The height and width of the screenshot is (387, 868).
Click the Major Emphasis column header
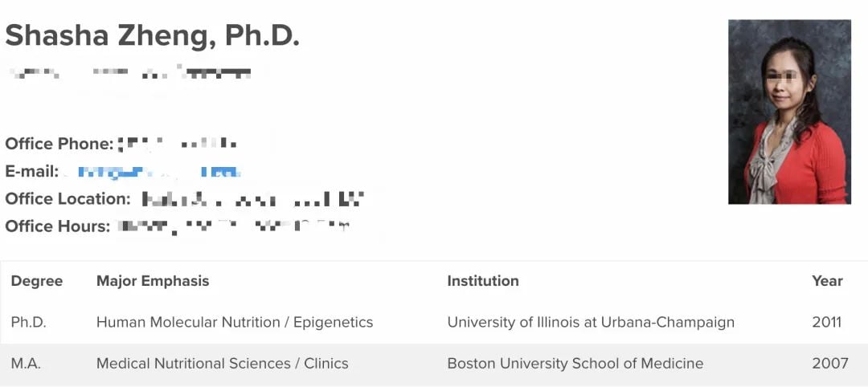pyautogui.click(x=153, y=281)
